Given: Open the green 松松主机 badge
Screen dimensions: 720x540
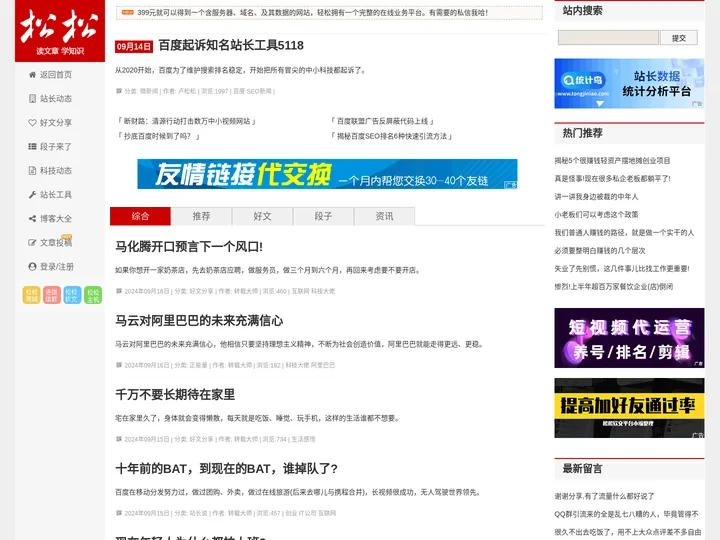Looking at the screenshot, I should [x=93, y=295].
